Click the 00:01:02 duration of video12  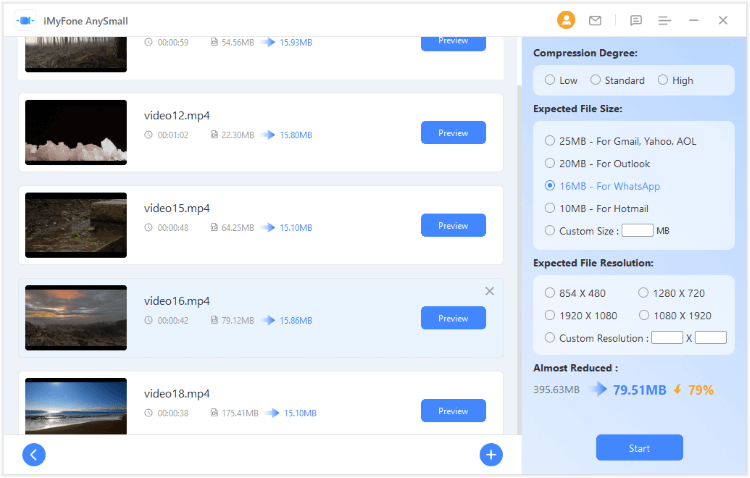point(173,135)
